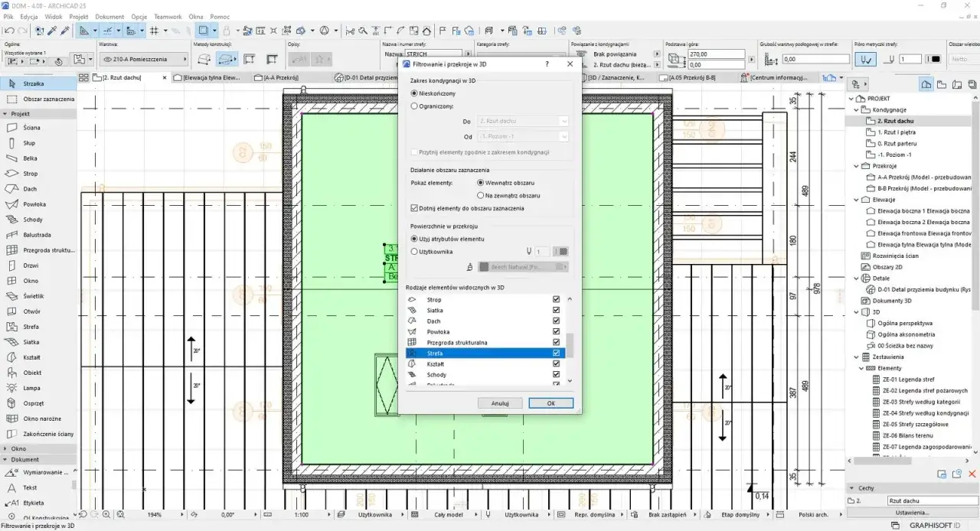
Task: Switch to the Centrum informacji tab
Action: coord(779,77)
